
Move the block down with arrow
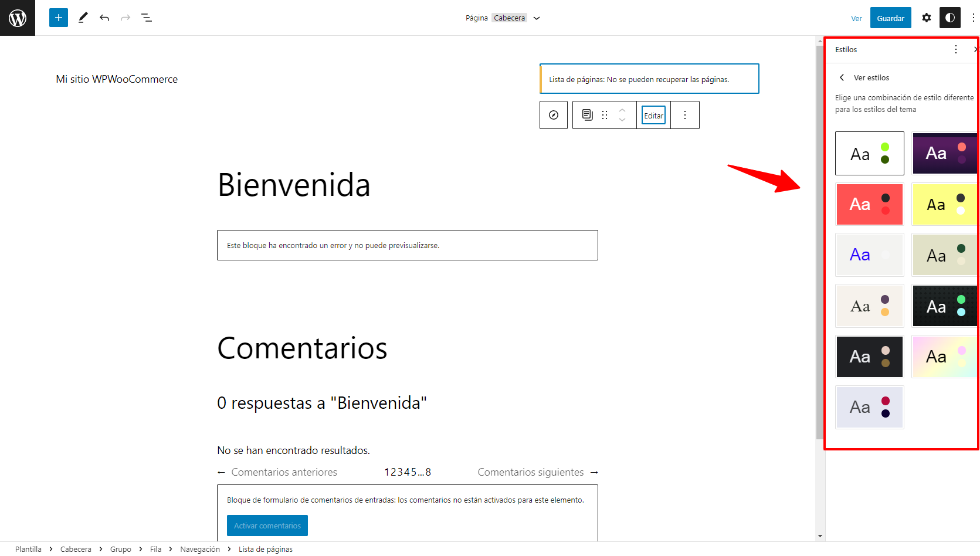point(622,120)
